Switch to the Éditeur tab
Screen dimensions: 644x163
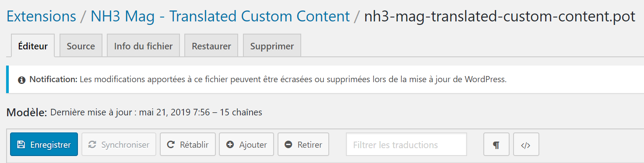pos(33,46)
